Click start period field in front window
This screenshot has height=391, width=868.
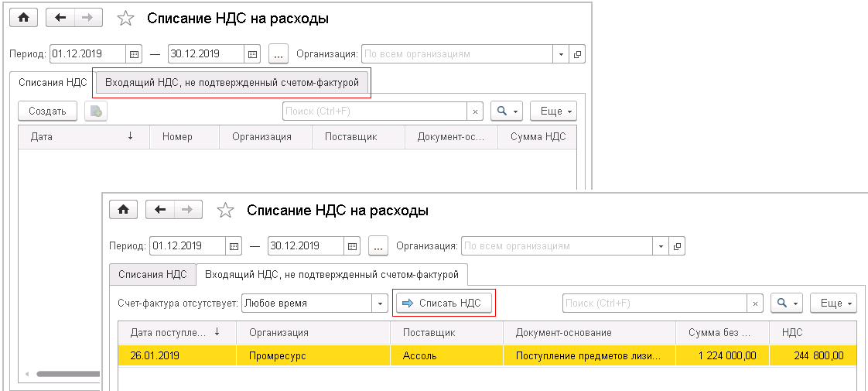(x=188, y=245)
